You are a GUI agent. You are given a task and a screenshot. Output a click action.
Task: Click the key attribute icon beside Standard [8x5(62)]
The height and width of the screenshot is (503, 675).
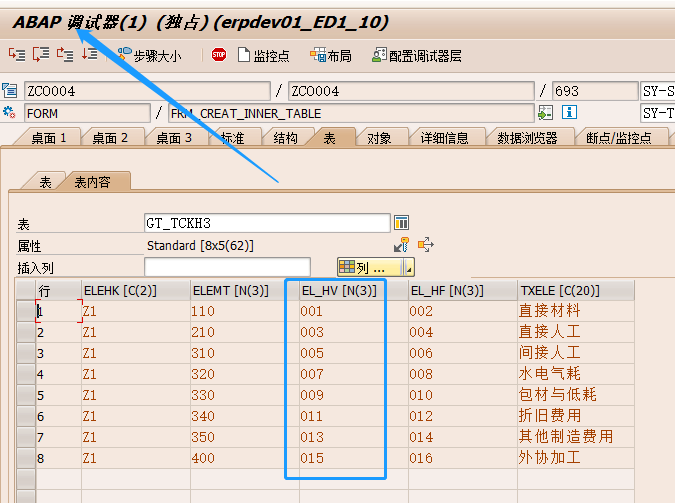tap(402, 245)
